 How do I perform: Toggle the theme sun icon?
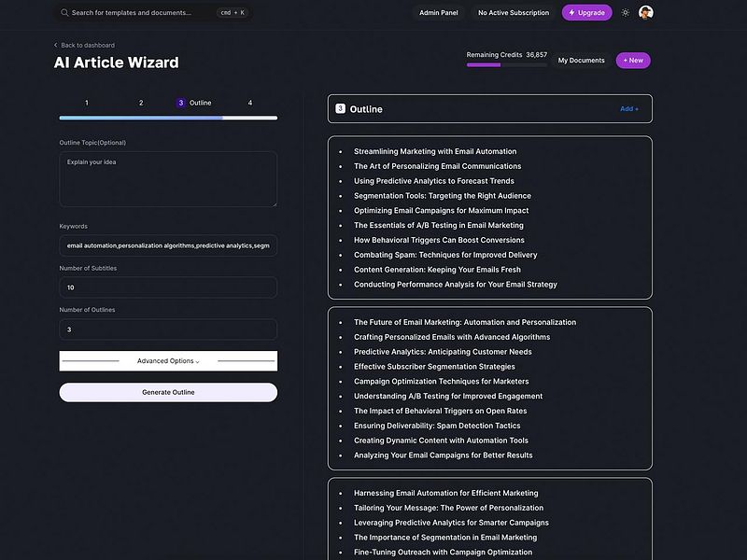(626, 12)
